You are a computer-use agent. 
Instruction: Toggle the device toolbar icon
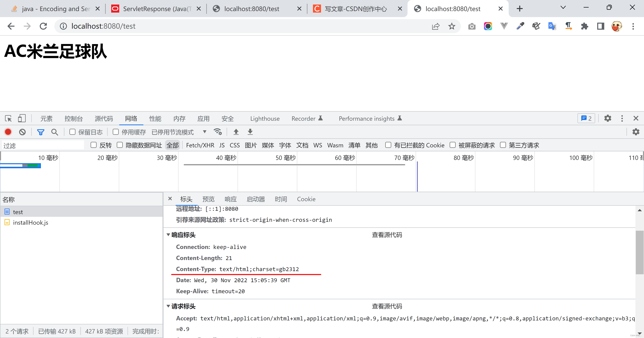22,118
